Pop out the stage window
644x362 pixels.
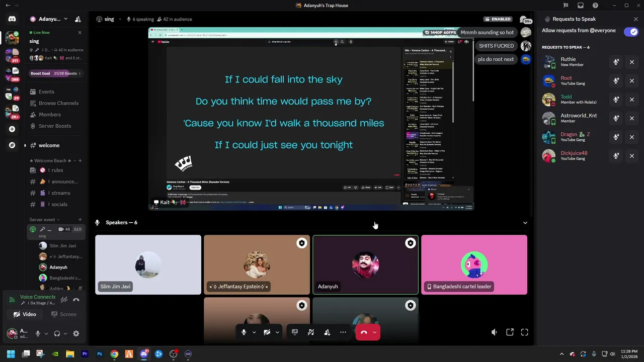tap(510, 332)
